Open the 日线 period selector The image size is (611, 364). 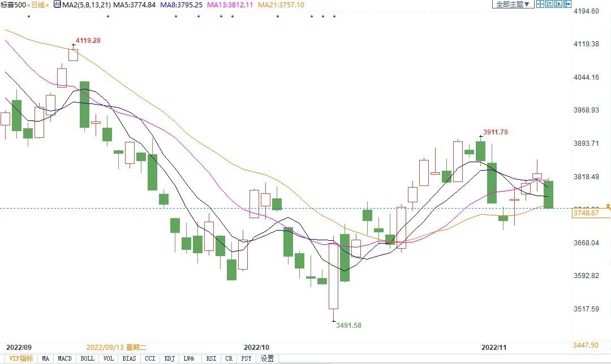coord(38,5)
